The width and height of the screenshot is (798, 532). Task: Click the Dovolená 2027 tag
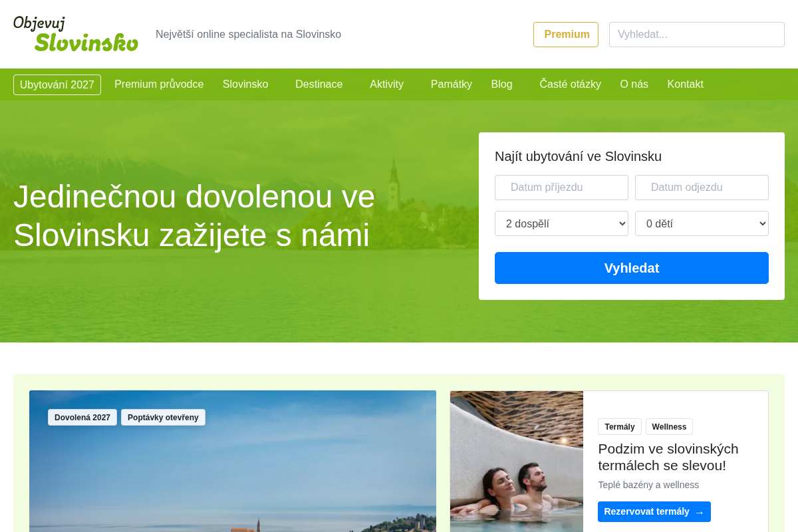click(x=82, y=418)
